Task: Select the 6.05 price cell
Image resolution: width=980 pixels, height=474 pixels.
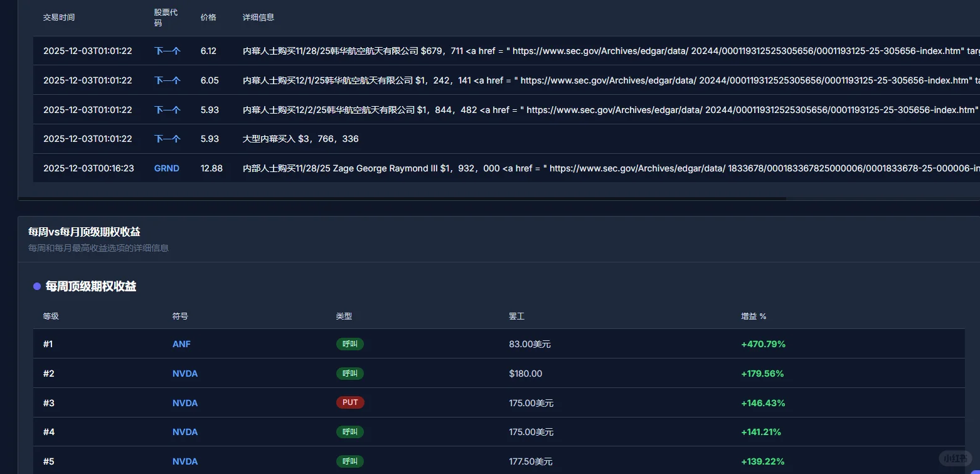Action: point(210,80)
